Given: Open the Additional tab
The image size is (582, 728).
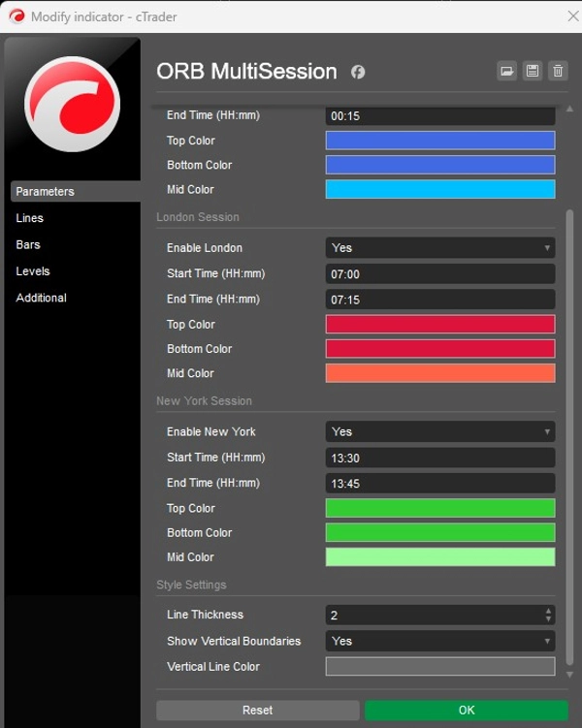Looking at the screenshot, I should pyautogui.click(x=42, y=298).
